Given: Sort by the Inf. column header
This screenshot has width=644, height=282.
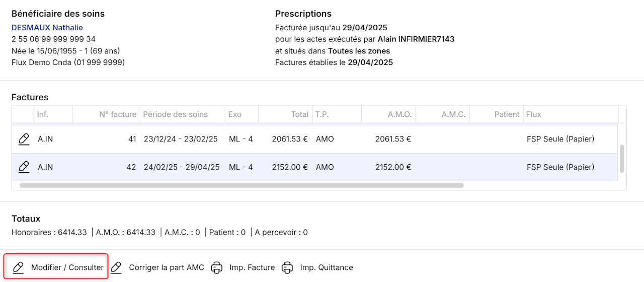Looking at the screenshot, I should coord(43,114).
